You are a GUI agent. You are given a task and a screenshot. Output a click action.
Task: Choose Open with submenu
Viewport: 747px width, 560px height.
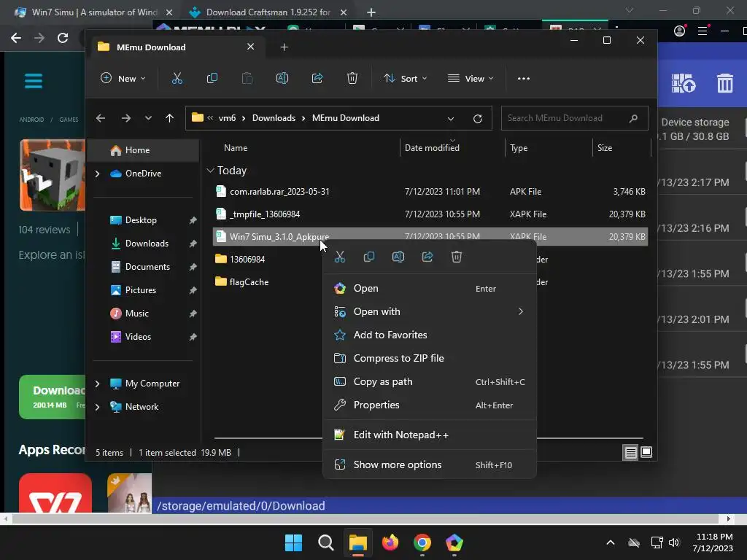(429, 312)
